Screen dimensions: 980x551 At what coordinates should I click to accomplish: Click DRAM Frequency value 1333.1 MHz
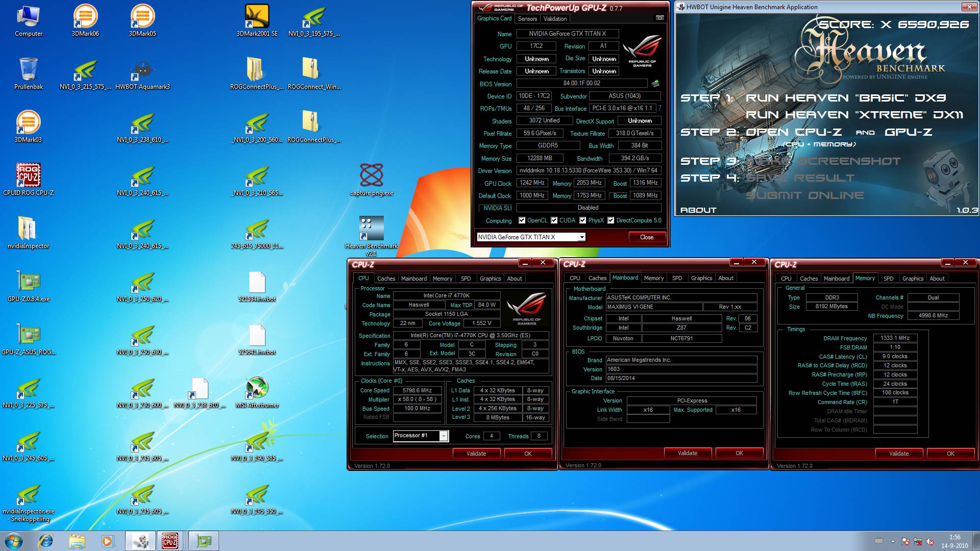click(895, 338)
